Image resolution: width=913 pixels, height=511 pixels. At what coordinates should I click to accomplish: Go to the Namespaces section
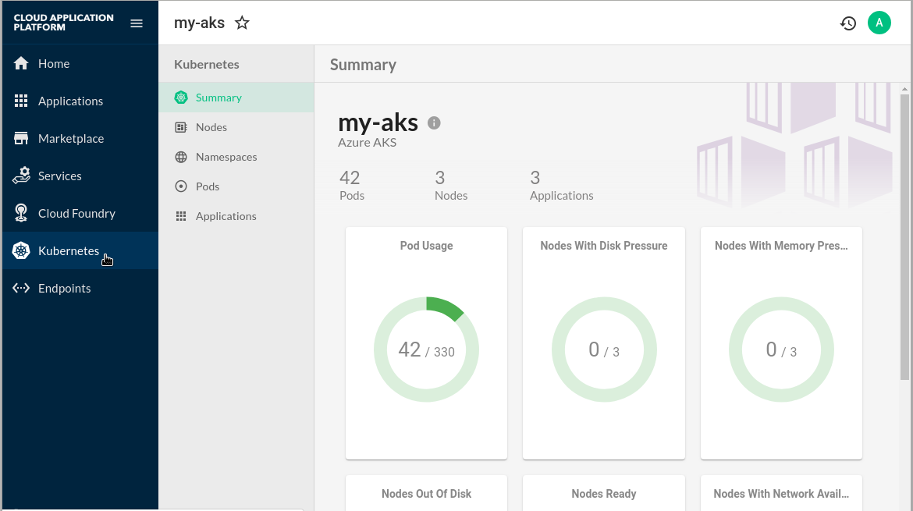click(226, 157)
